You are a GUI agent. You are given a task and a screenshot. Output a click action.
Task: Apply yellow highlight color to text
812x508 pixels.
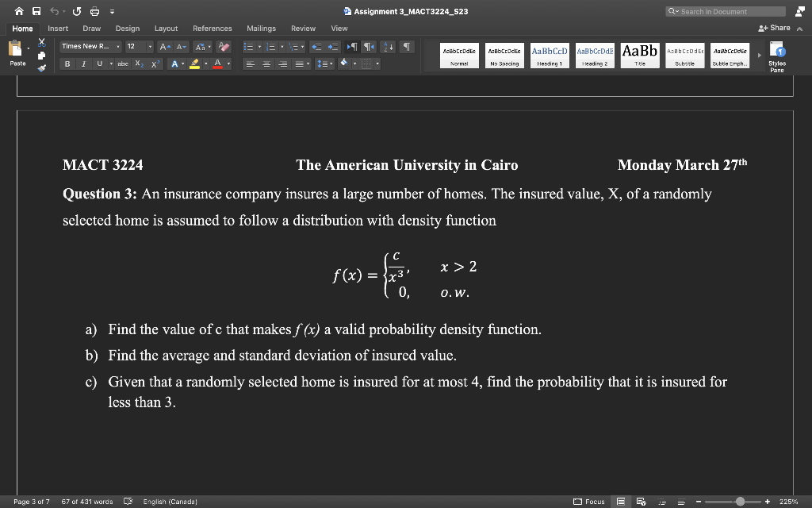click(195, 63)
